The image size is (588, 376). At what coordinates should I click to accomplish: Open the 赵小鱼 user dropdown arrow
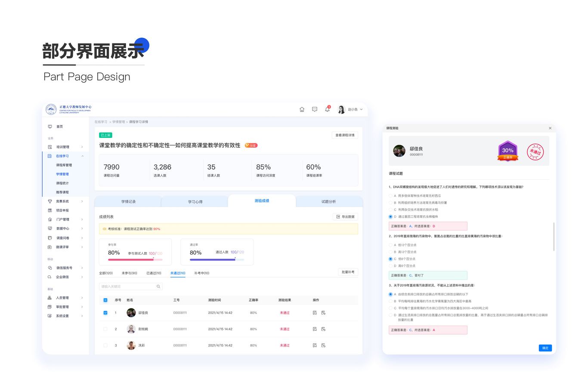point(361,109)
